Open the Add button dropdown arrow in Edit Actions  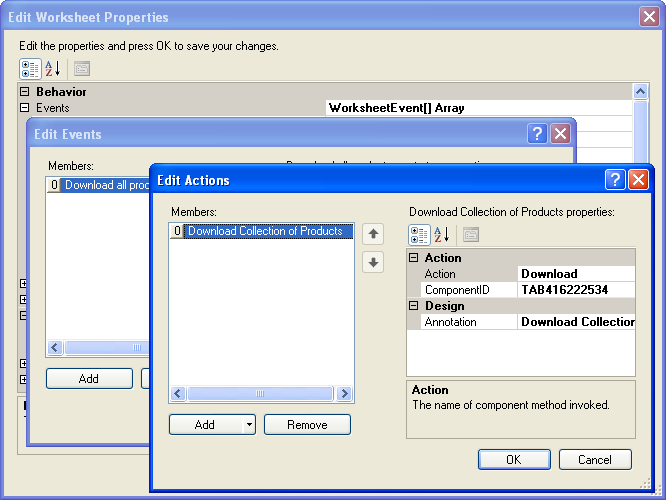(x=249, y=424)
